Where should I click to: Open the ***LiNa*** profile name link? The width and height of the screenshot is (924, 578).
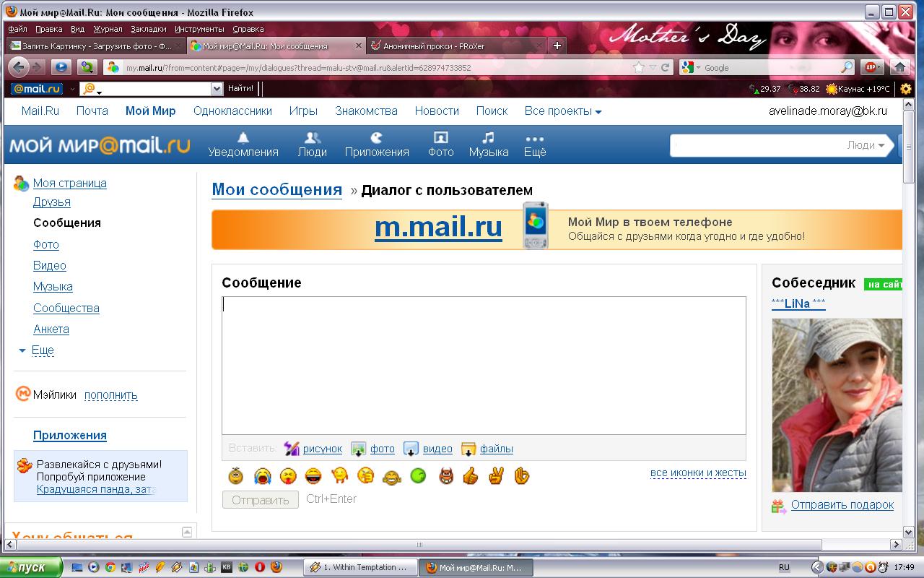tap(798, 303)
